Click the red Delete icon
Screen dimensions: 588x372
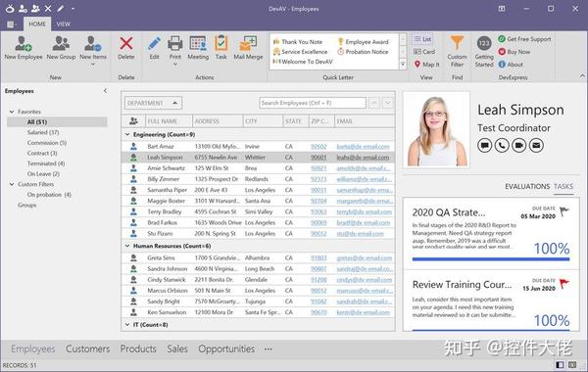coord(126,43)
